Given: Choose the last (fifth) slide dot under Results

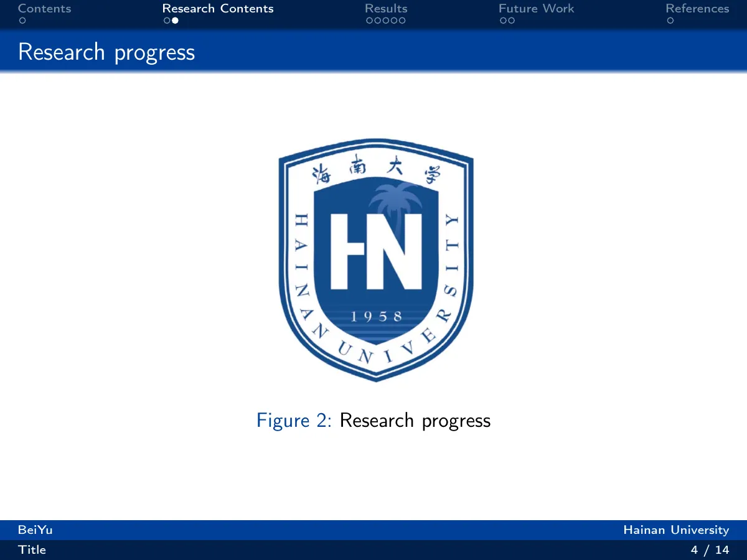Looking at the screenshot, I should pyautogui.click(x=402, y=21).
